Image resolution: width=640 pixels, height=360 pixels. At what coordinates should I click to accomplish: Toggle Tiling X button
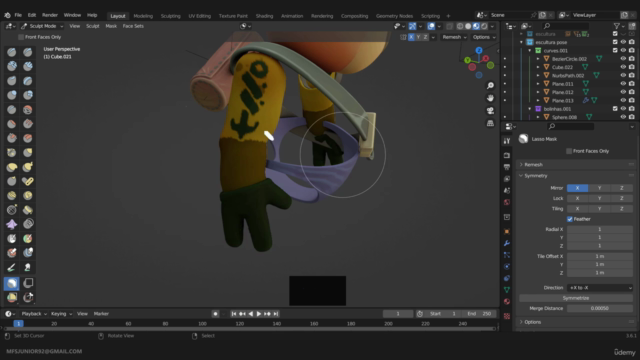click(578, 208)
